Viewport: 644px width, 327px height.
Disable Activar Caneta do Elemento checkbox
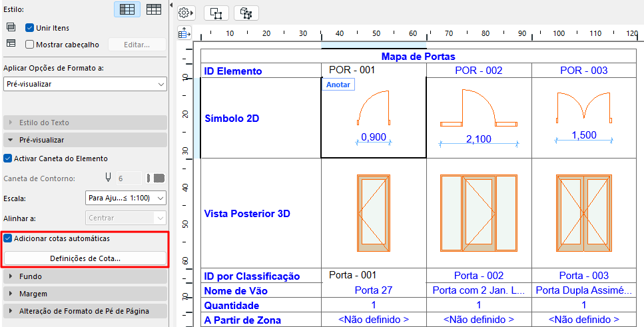[7, 158]
